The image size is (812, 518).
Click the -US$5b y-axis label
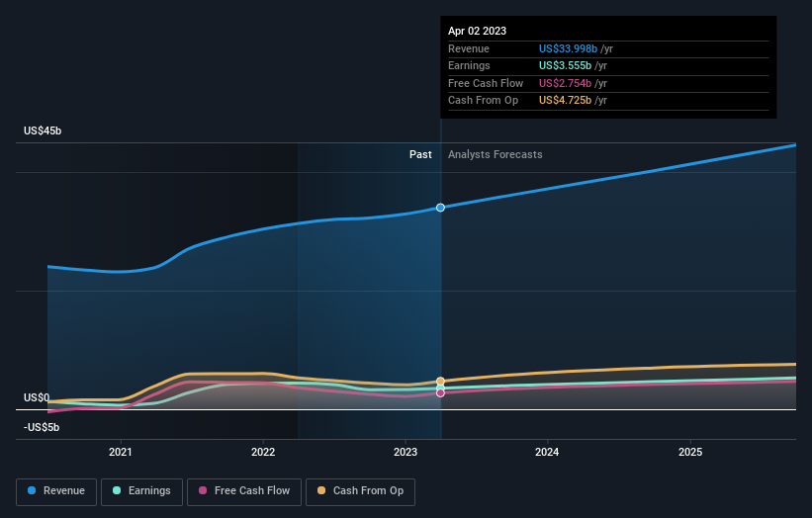click(42, 427)
